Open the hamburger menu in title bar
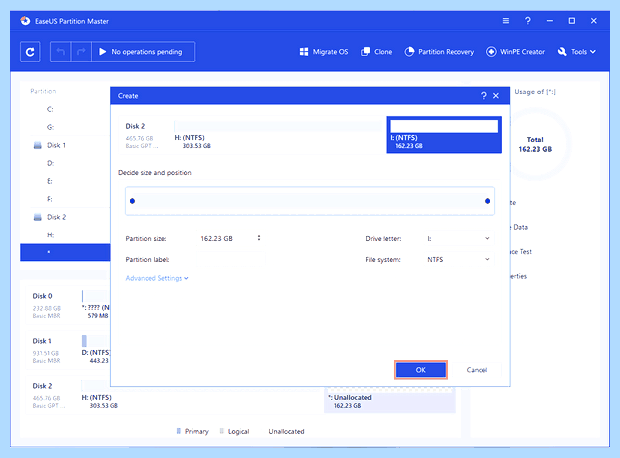 506,21
